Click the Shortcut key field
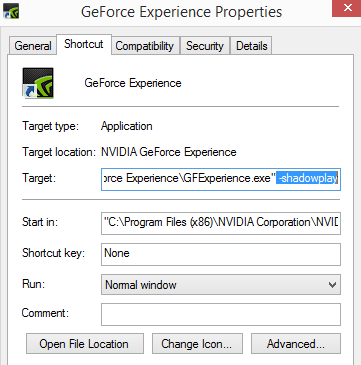 tap(221, 254)
